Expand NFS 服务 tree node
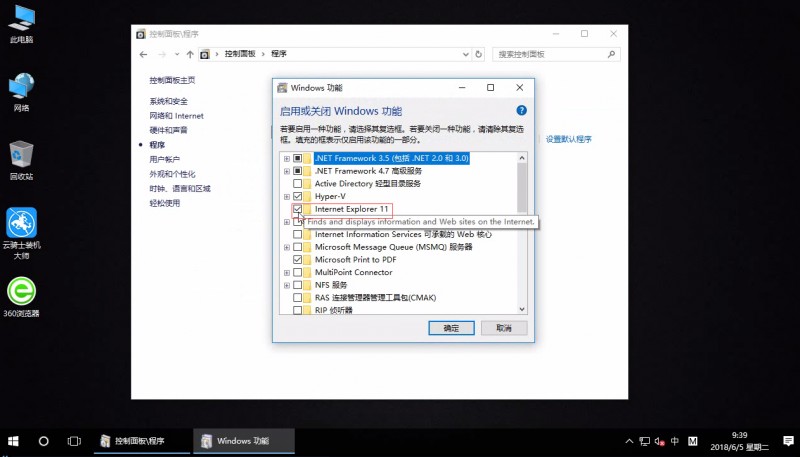This screenshot has height=457, width=800. click(287, 285)
